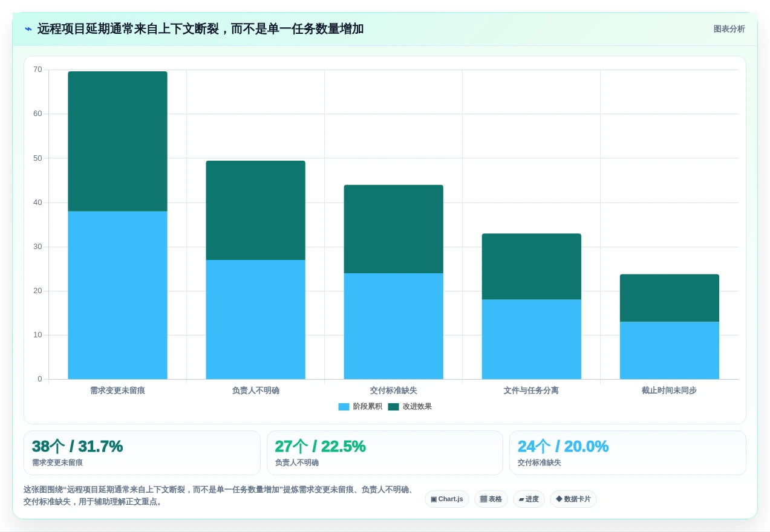Image resolution: width=770 pixels, height=532 pixels.
Task: Click the 24个 / 20.0% data card value
Action: coord(563,447)
